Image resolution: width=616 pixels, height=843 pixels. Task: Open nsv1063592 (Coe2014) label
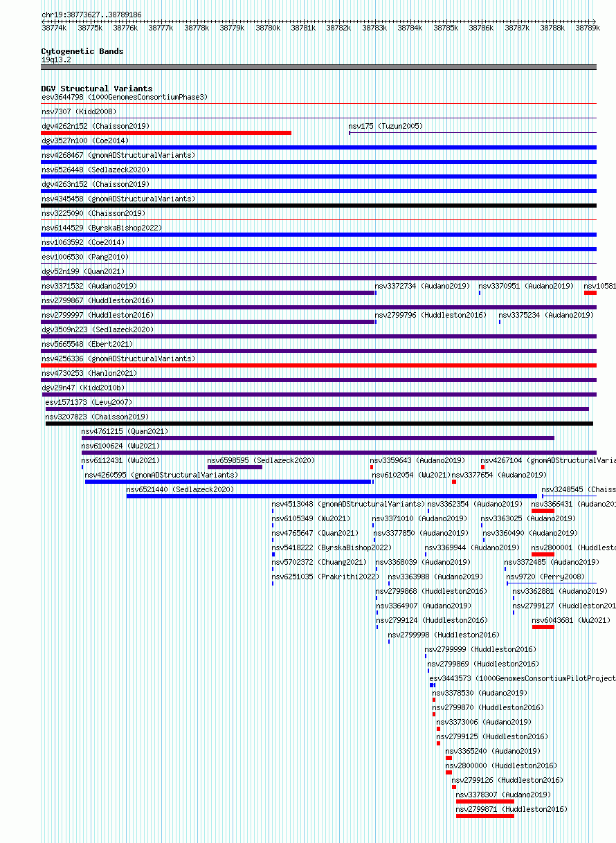[x=83, y=242]
